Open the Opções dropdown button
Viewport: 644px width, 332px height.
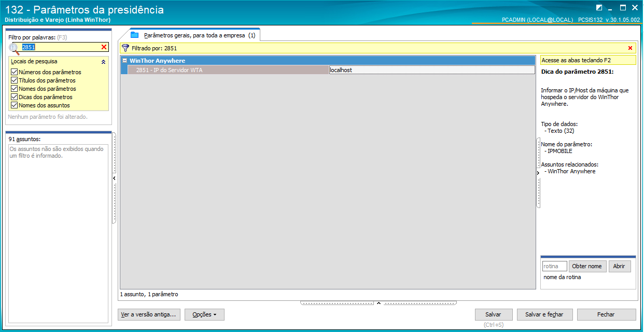pos(204,314)
